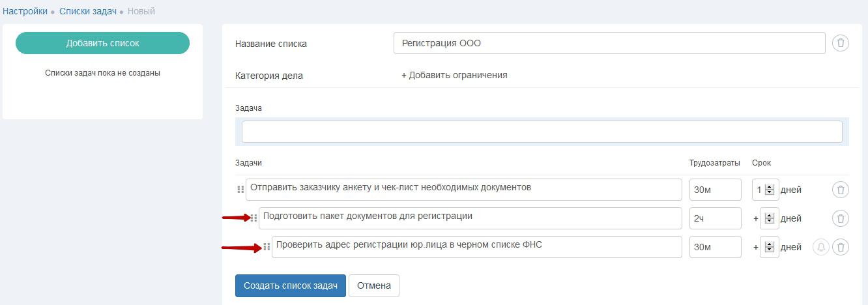868x305 pixels.
Task: Go to Списки задач breadcrumb
Action: pos(88,11)
